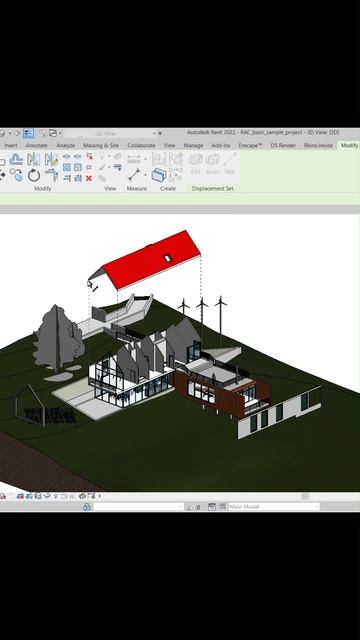Select the Array tool icon

[67, 167]
